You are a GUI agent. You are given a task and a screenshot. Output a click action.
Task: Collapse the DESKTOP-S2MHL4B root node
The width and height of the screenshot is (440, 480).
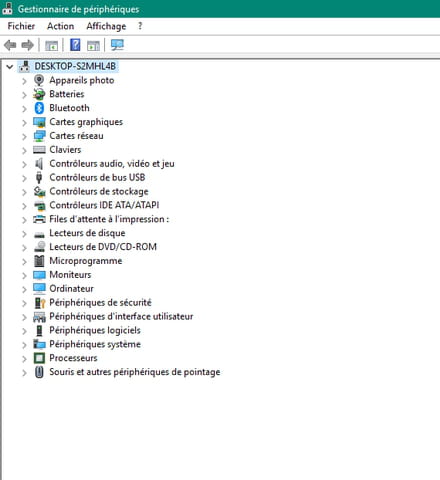tap(10, 67)
